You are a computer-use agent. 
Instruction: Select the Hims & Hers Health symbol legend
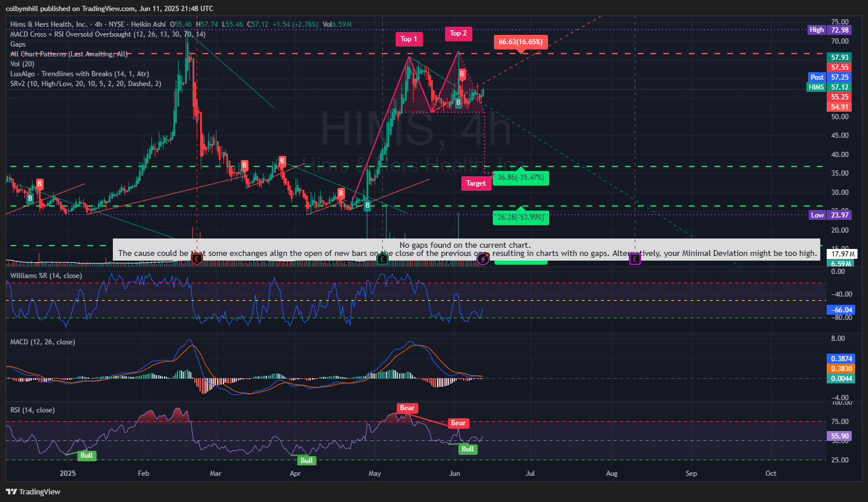[x=88, y=24]
